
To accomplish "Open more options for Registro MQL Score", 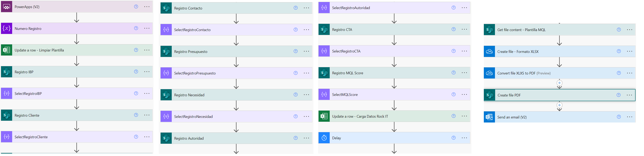I will coord(464,73).
